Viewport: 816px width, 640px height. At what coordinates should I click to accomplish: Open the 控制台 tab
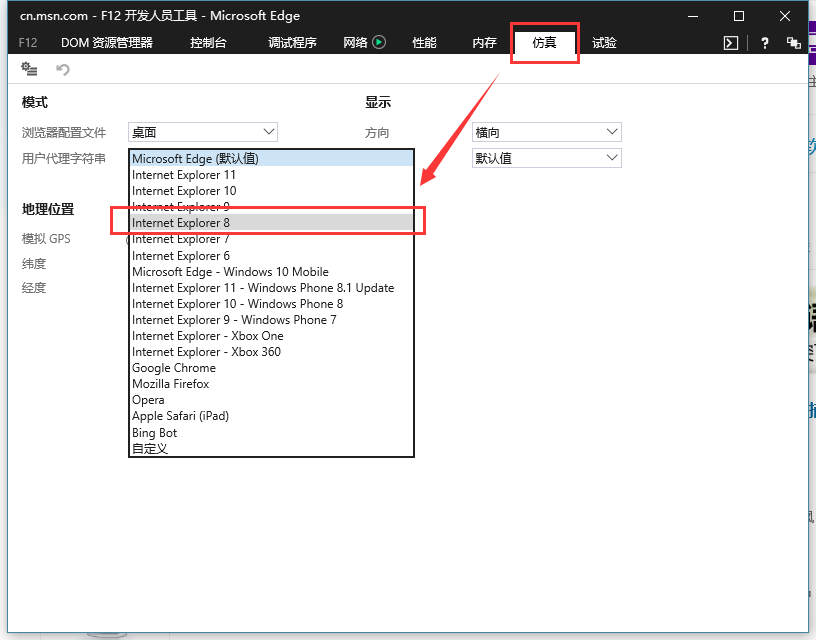208,43
